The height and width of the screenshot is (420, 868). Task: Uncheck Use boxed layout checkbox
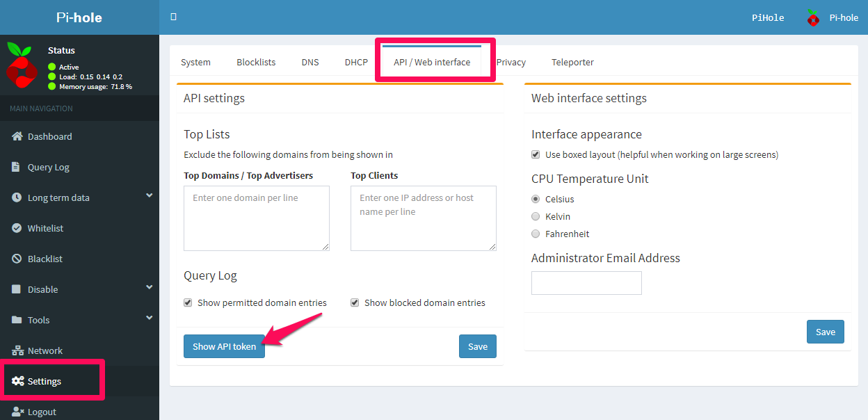(536, 154)
